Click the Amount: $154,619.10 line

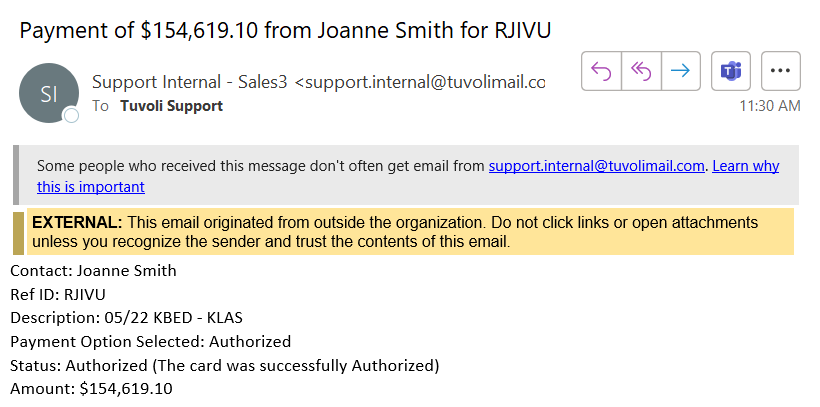pos(91,388)
